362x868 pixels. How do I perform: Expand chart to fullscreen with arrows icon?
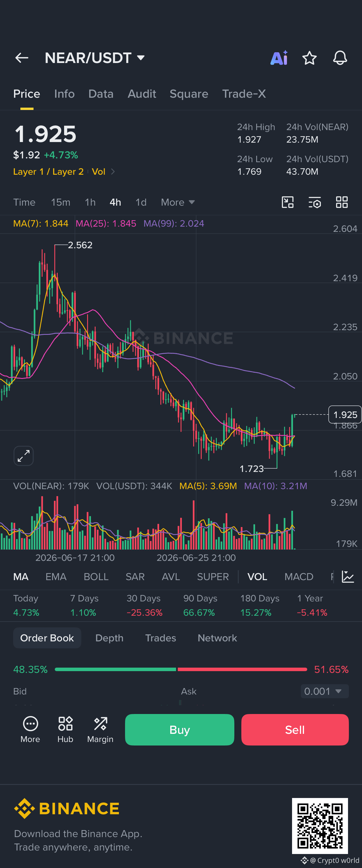tap(24, 456)
